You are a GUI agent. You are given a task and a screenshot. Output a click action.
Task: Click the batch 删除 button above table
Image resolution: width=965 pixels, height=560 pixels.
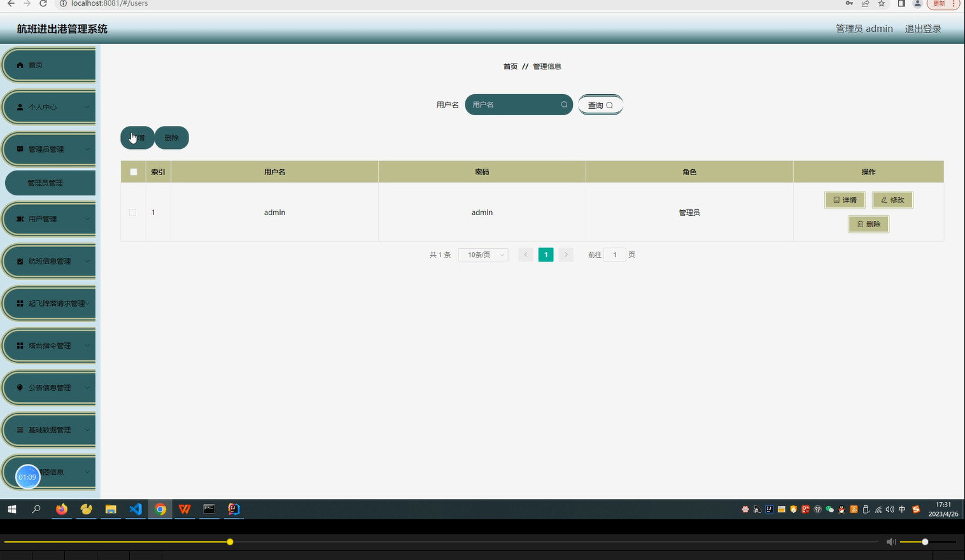[172, 137]
